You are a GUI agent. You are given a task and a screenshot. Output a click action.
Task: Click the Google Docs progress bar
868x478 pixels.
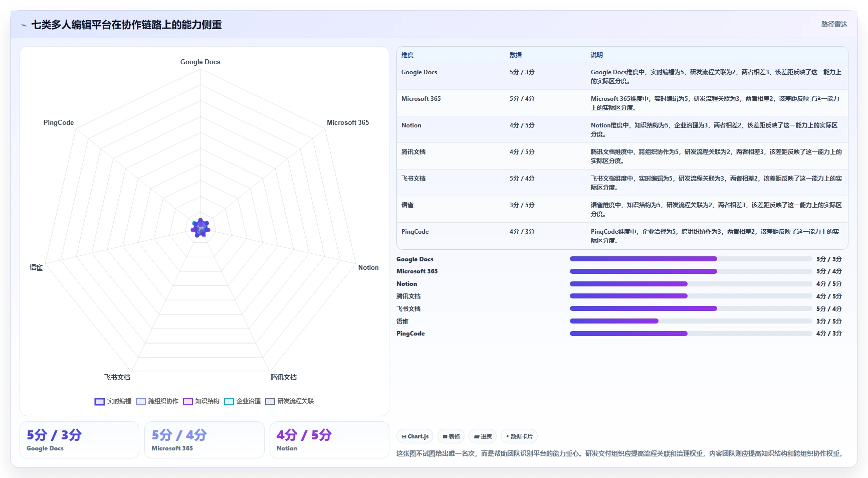[691, 259]
